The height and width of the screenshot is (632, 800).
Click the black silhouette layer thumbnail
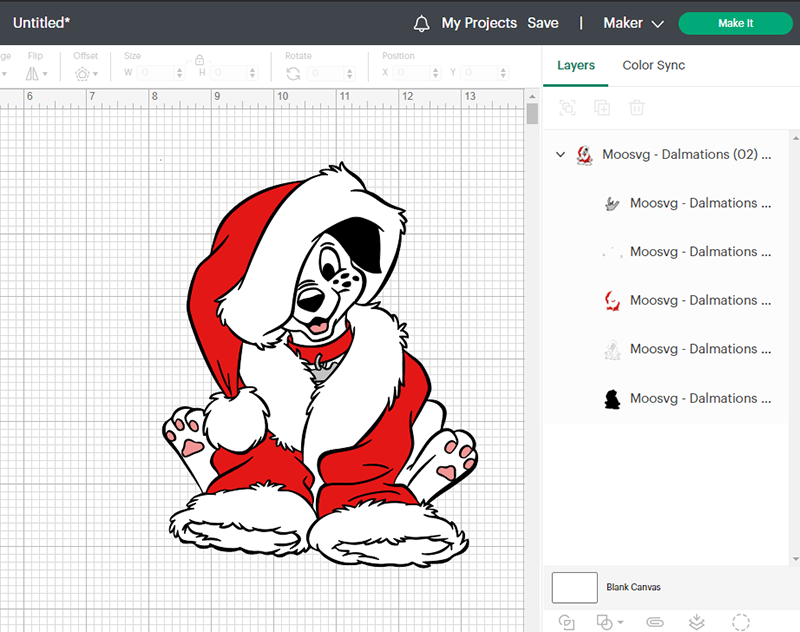612,399
